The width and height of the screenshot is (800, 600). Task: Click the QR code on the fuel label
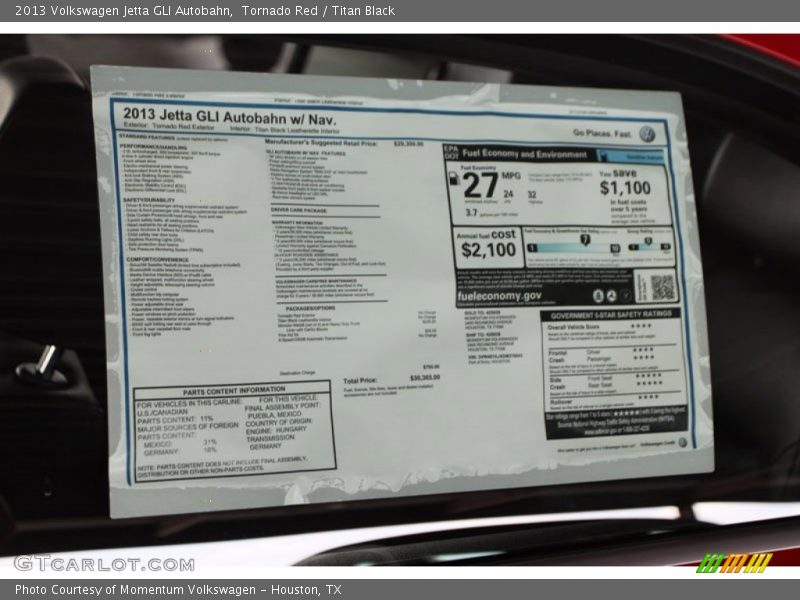pyautogui.click(x=661, y=286)
